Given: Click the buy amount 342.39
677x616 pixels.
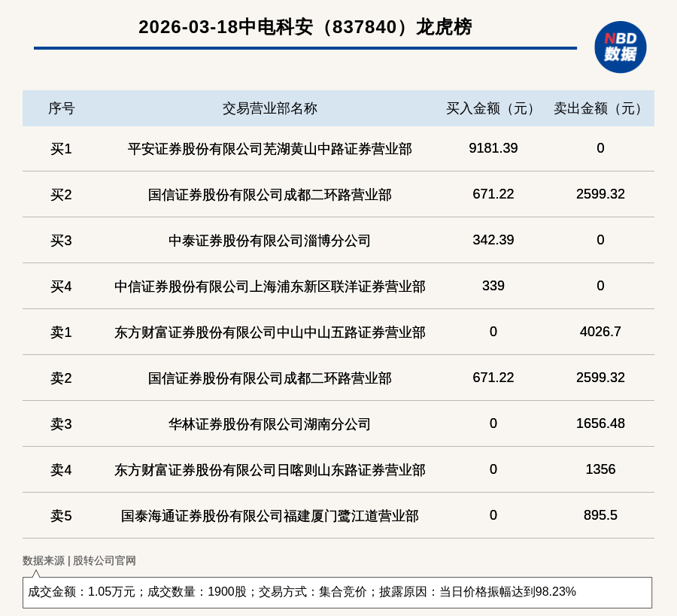Looking at the screenshot, I should click(x=493, y=240).
